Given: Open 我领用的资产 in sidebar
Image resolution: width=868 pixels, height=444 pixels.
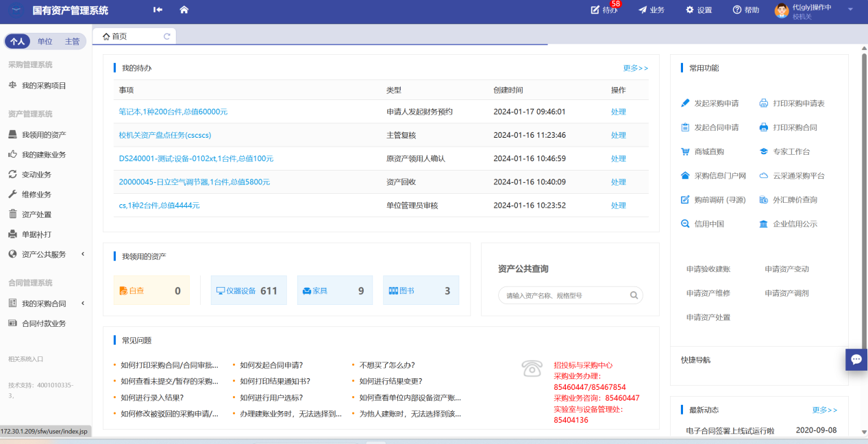Looking at the screenshot, I should (x=44, y=135).
